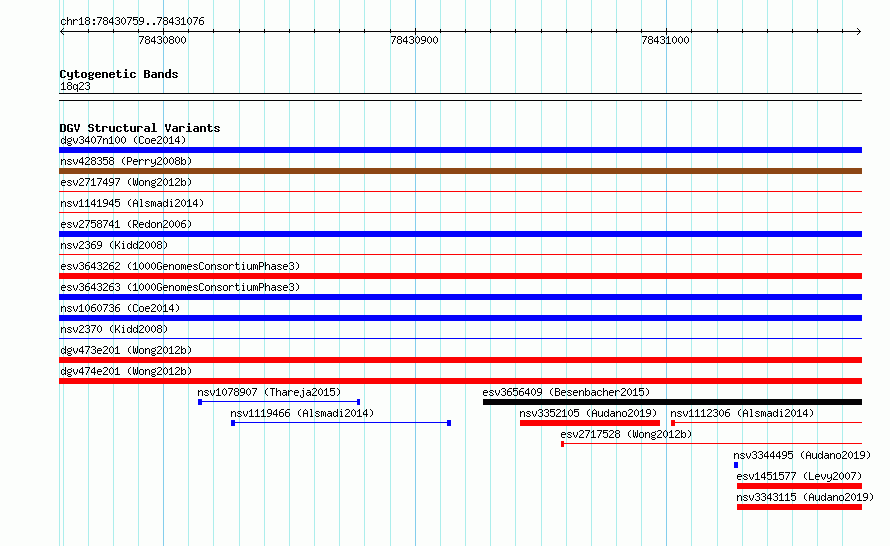Open dgv473e201 (Wong2012b) label
890x546 pixels.
point(126,350)
